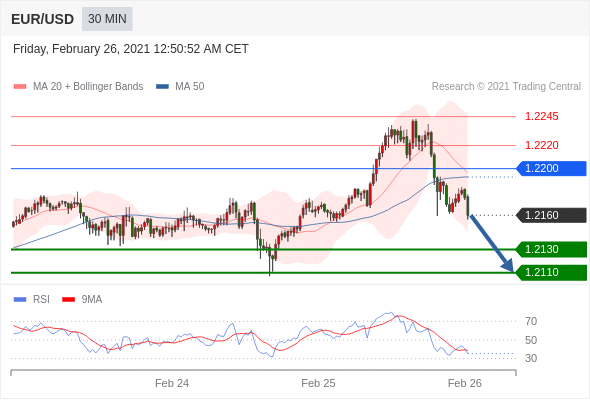Click the RSI 30 level label
The width and height of the screenshot is (590, 400).
point(531,358)
